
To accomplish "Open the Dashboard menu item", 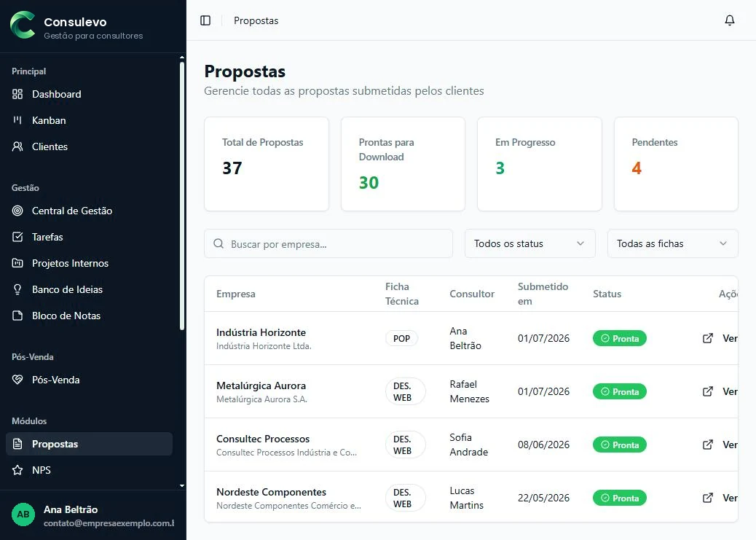I will coord(89,94).
